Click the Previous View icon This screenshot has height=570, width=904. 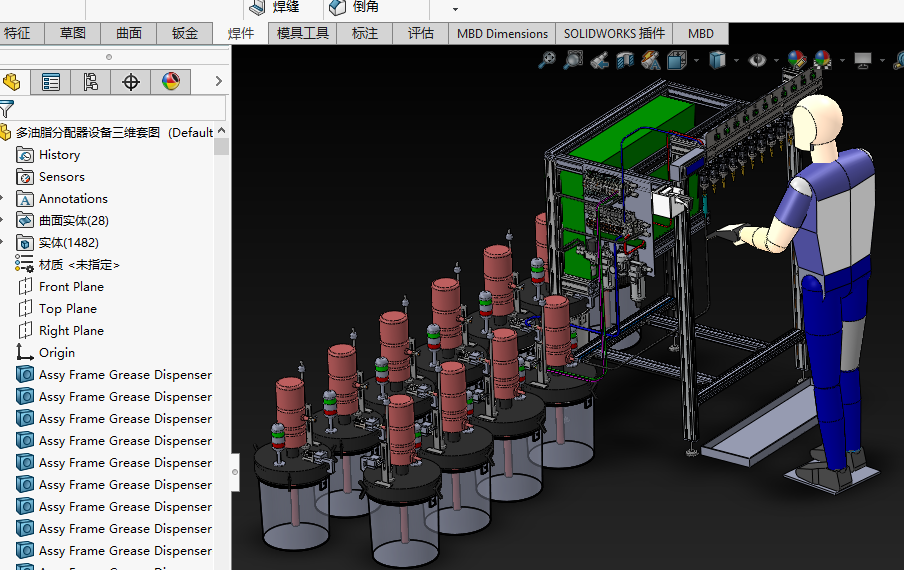599,61
